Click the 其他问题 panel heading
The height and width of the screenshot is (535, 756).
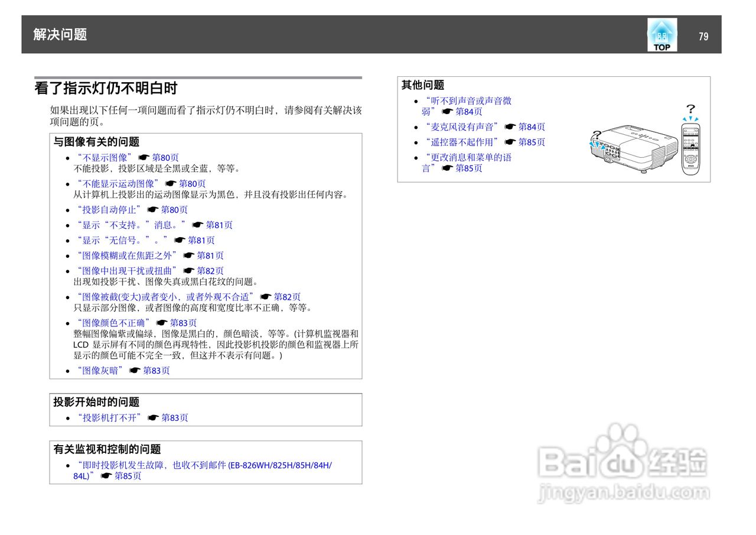[x=423, y=85]
